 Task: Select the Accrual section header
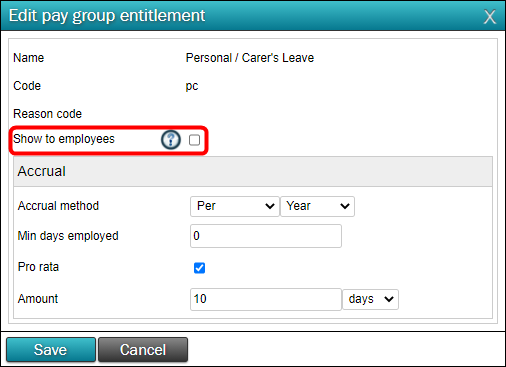[253, 172]
